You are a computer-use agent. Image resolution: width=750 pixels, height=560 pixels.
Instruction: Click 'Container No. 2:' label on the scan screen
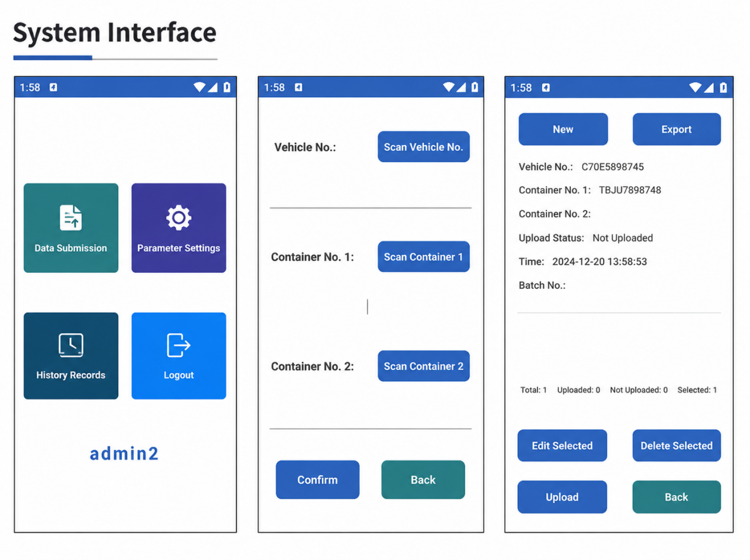313,366
